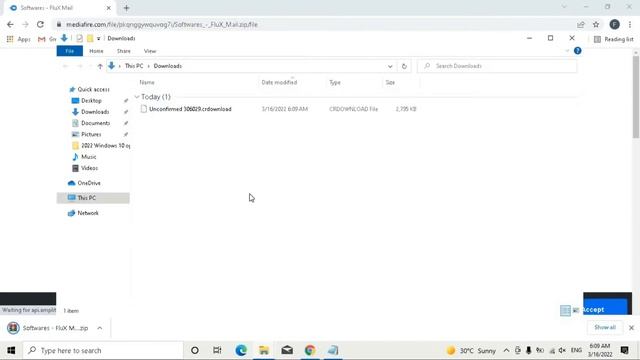Open a new Chrome tab
The height and width of the screenshot is (360, 640).
point(127,8)
